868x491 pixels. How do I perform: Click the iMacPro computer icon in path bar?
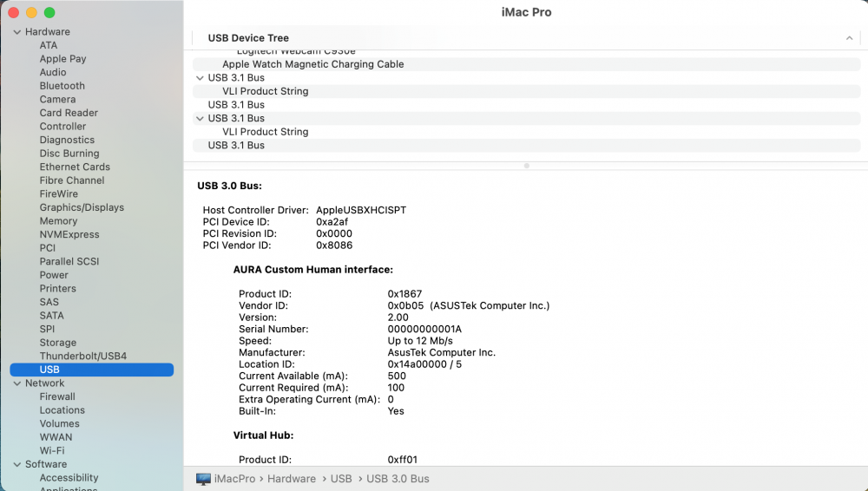click(x=204, y=479)
